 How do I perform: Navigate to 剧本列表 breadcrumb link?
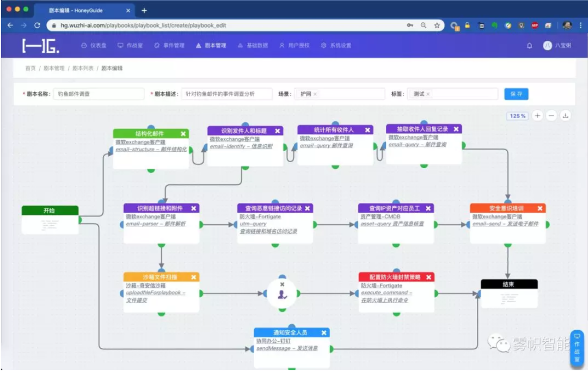(83, 68)
